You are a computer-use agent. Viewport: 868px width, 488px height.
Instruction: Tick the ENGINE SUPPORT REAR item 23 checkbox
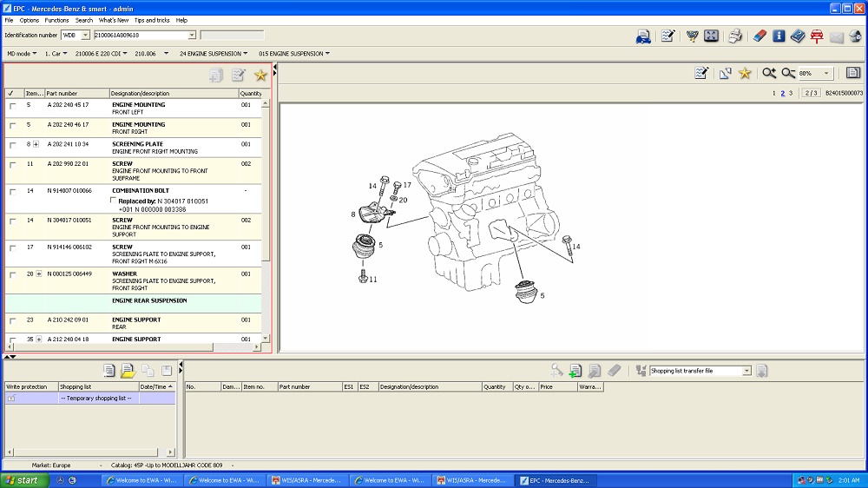pyautogui.click(x=13, y=320)
